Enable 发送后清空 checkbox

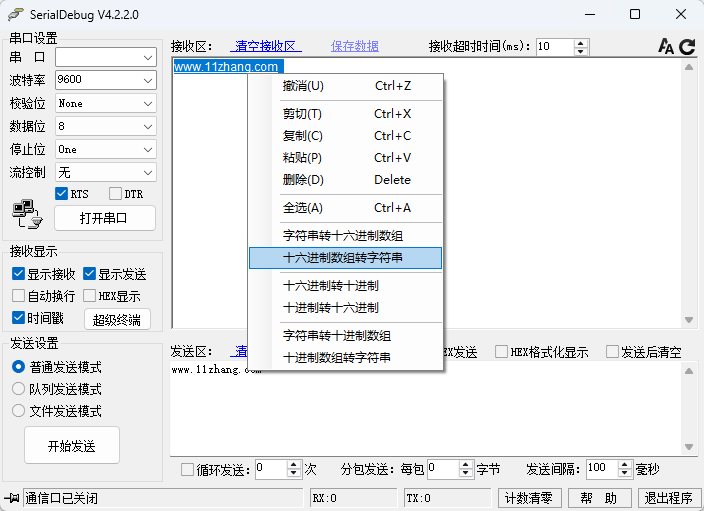(x=612, y=352)
